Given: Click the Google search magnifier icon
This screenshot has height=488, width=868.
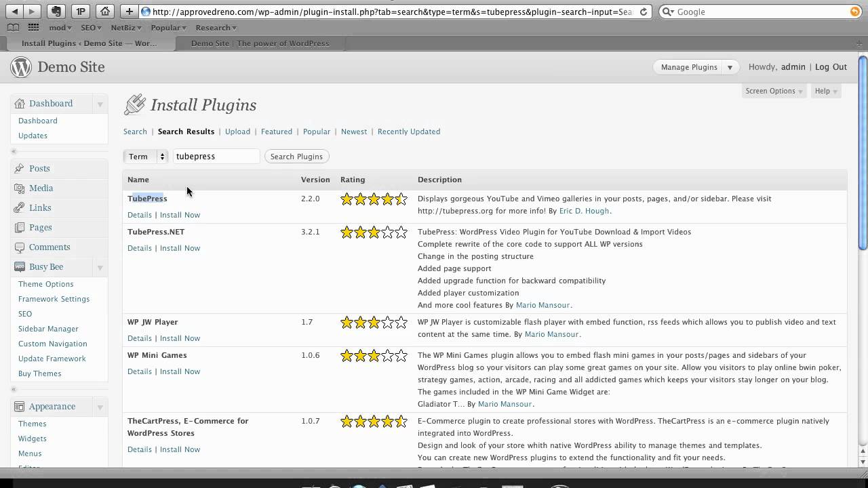Looking at the screenshot, I should [668, 12].
